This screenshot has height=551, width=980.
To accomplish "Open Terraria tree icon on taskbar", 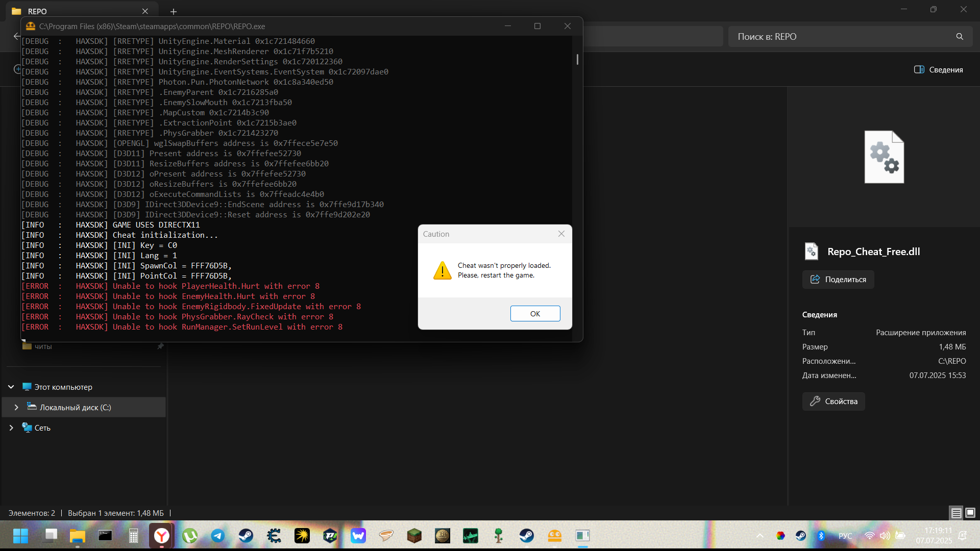I will [499, 536].
